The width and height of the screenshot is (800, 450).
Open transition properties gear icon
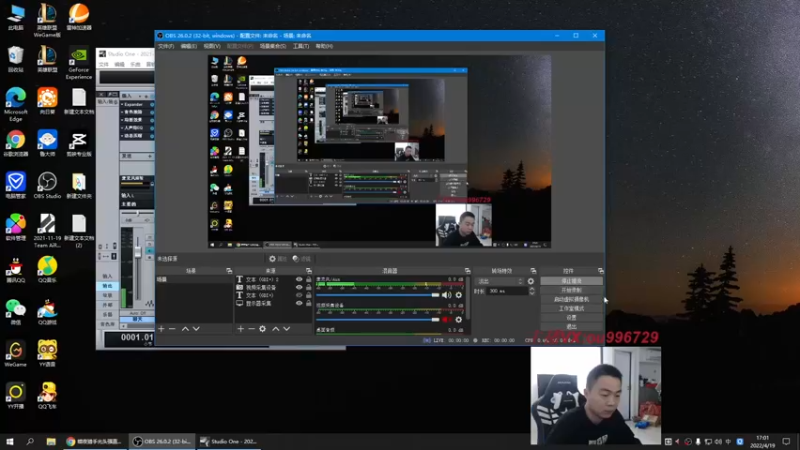click(531, 281)
